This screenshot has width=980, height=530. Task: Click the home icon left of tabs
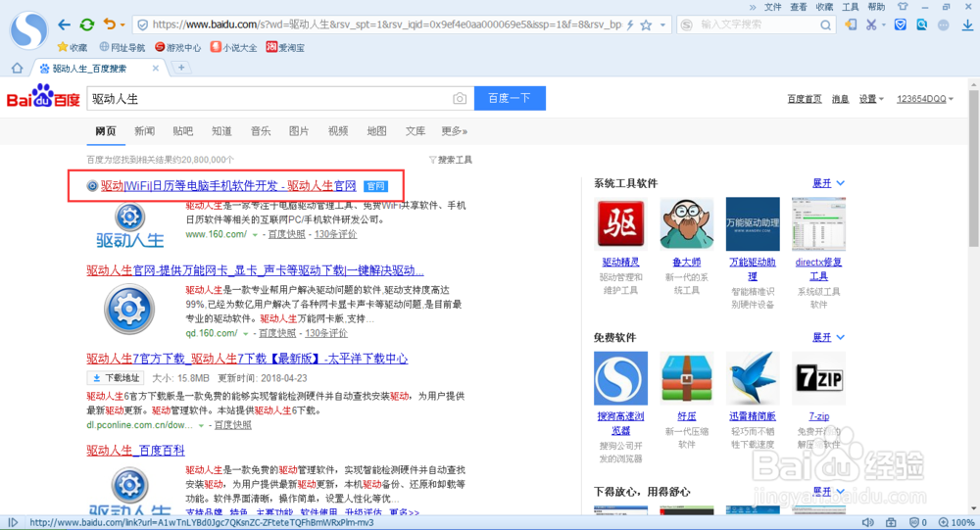[x=17, y=68]
